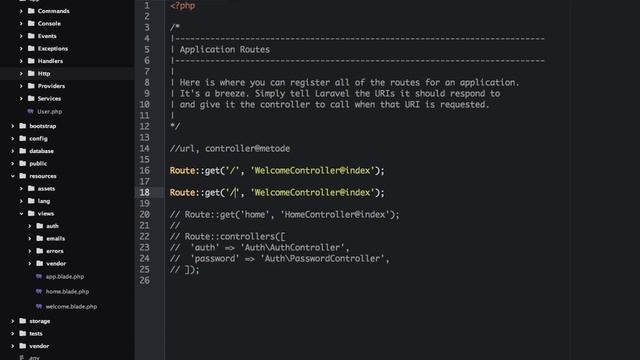Image resolution: width=640 pixels, height=360 pixels.
Task: Expand the errors folder under views
Action: click(30, 251)
